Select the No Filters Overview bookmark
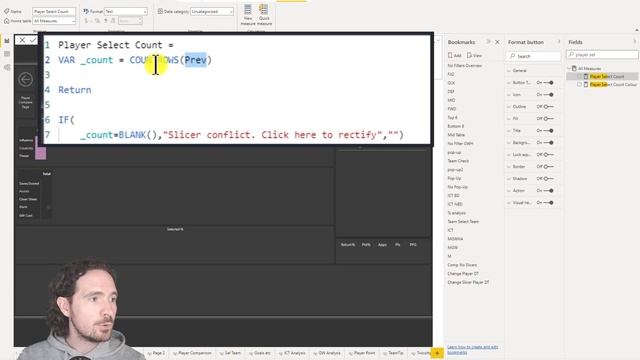The width and height of the screenshot is (640, 360). (x=464, y=65)
